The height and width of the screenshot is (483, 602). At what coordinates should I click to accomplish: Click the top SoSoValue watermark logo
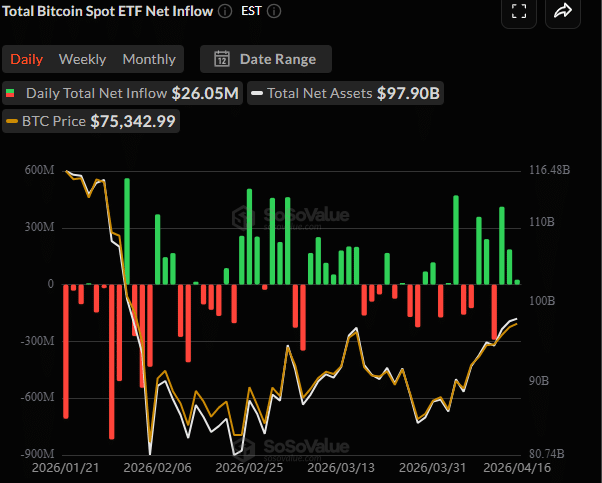point(277,217)
